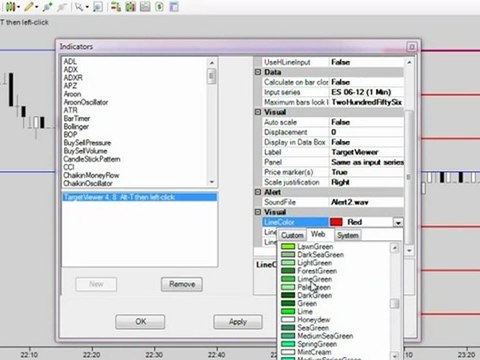The image size is (480, 360).
Task: Click the color list scrollbar thumb
Action: tap(394, 304)
